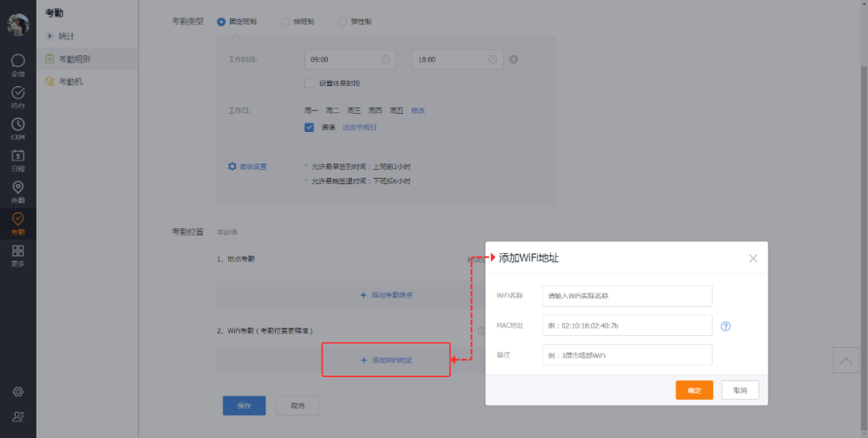This screenshot has width=868, height=438.
Task: Open the CRM clock icon
Action: (17, 128)
